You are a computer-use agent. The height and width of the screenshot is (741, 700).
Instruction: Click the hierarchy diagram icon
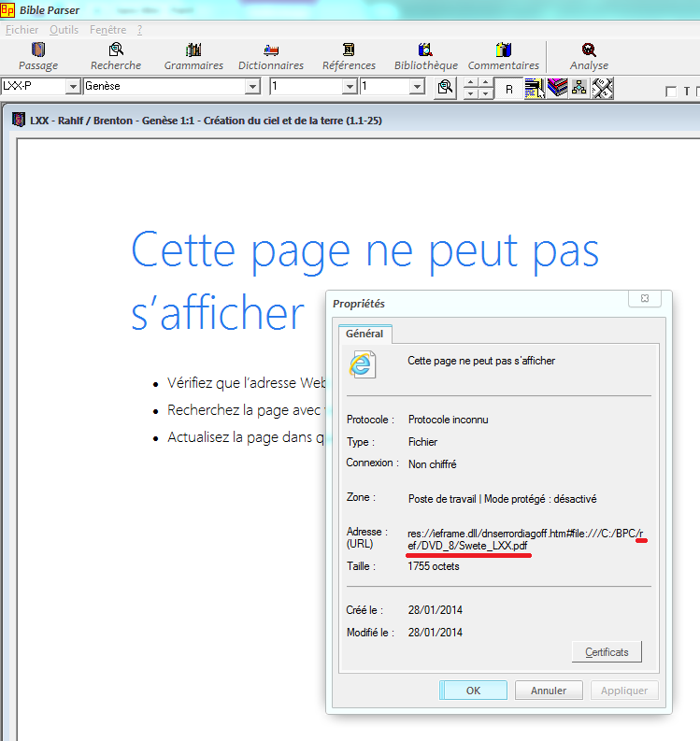coord(579,89)
